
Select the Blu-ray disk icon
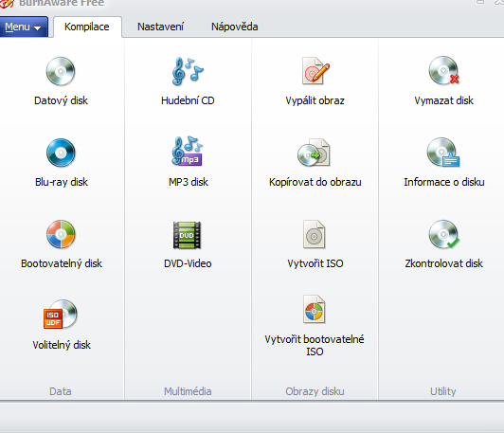pos(61,153)
